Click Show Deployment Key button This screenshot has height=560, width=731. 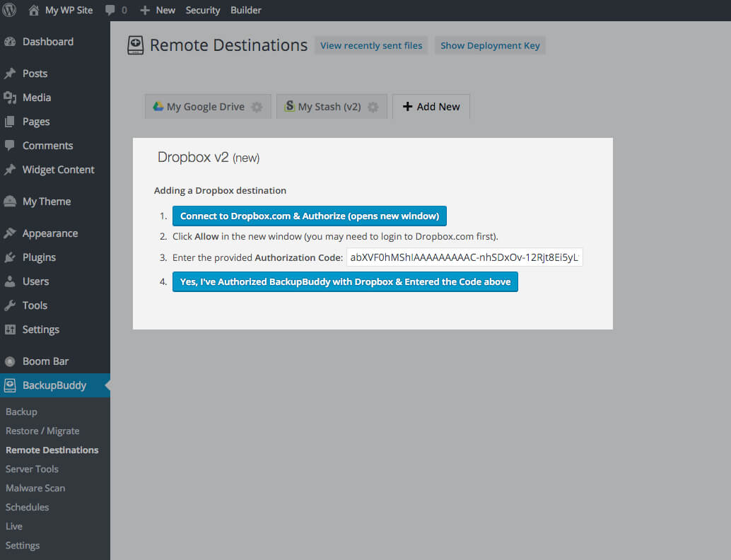490,45
